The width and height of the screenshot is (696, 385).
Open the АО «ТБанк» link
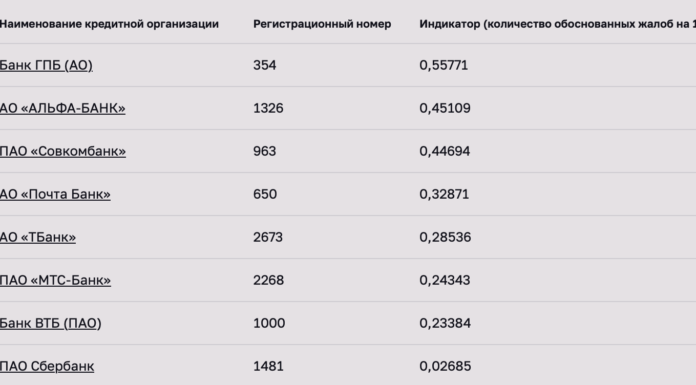click(38, 237)
